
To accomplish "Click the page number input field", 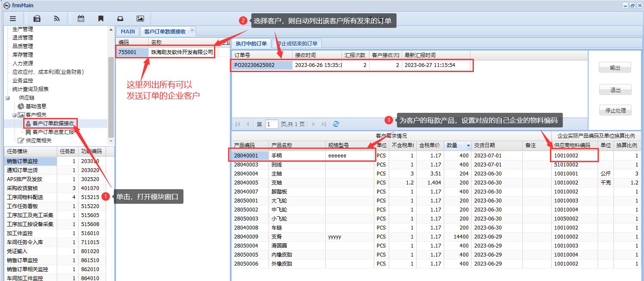I will point(272,124).
